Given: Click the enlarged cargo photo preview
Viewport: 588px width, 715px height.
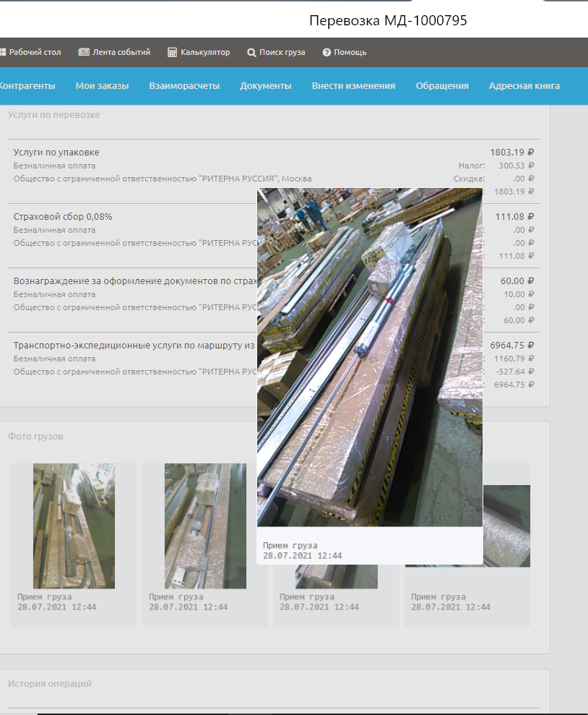Looking at the screenshot, I should (x=369, y=357).
